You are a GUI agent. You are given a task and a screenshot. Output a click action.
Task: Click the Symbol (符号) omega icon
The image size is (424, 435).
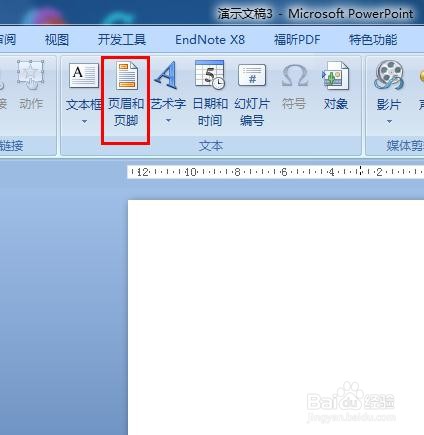pos(294,77)
